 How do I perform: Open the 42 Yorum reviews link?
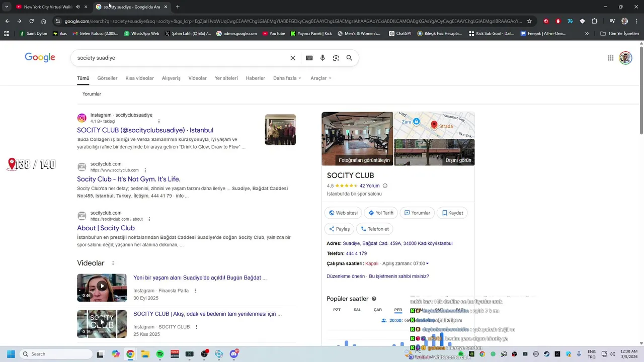[369, 186]
